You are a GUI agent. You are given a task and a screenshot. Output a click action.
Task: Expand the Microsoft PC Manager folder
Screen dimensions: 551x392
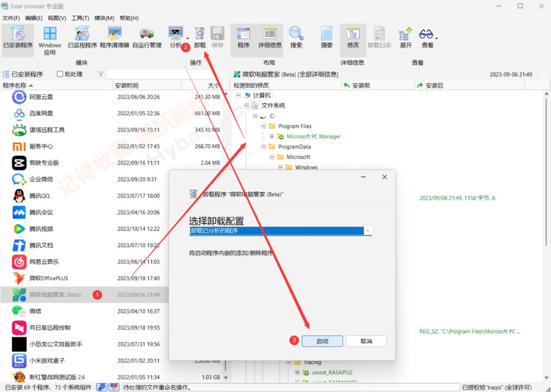(x=272, y=136)
